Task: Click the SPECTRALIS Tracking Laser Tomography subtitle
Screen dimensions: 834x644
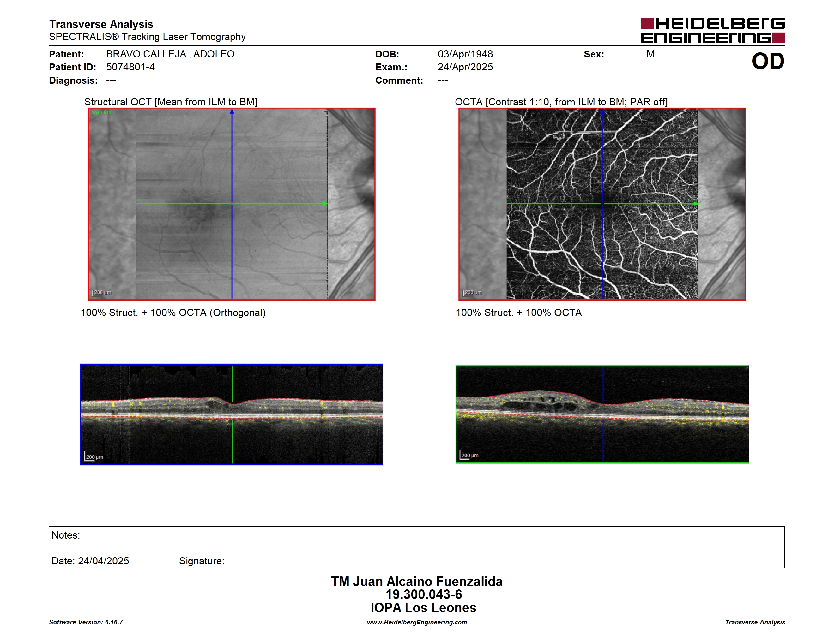Action: pos(148,37)
